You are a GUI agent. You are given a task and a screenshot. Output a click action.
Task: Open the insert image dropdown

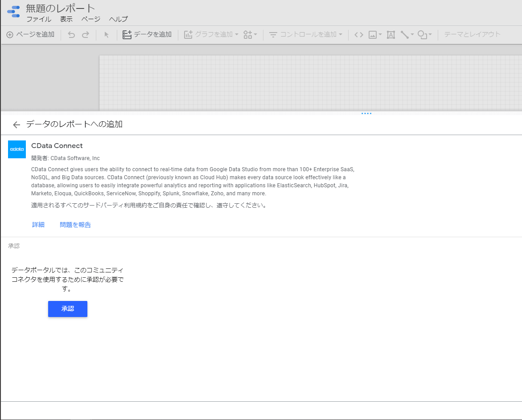pyautogui.click(x=375, y=35)
